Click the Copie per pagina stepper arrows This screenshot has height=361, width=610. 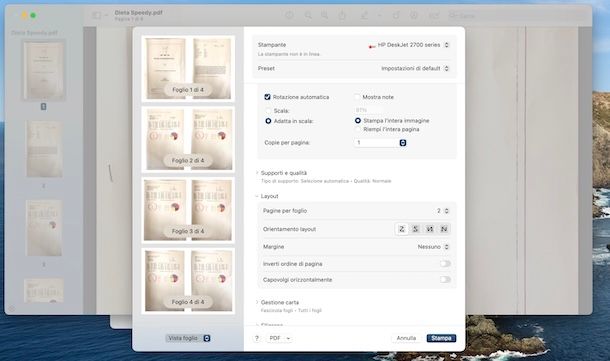click(403, 143)
